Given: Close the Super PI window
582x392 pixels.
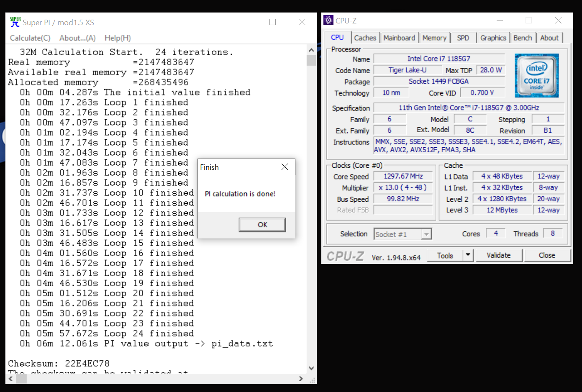Looking at the screenshot, I should click(302, 22).
